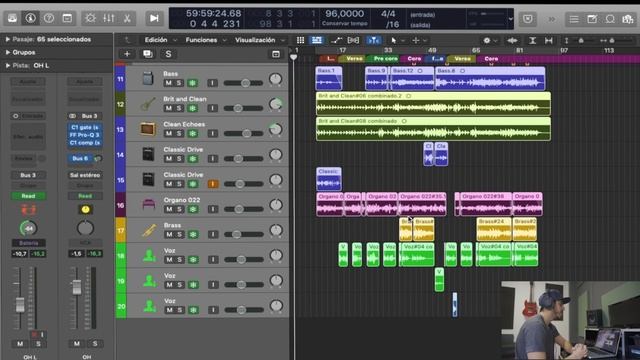Screen dimensions: 640x360
Task: Open the Editors scissors icon
Action: [127, 18]
